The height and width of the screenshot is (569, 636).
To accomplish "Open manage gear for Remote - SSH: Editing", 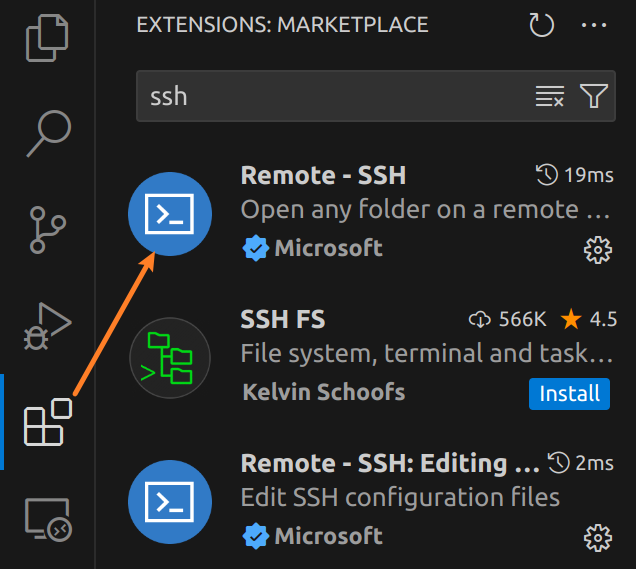I will click(x=597, y=537).
